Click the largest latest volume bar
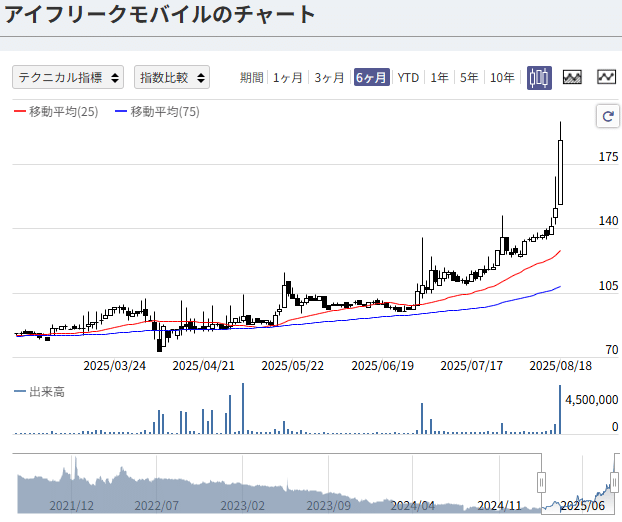 pyautogui.click(x=560, y=409)
